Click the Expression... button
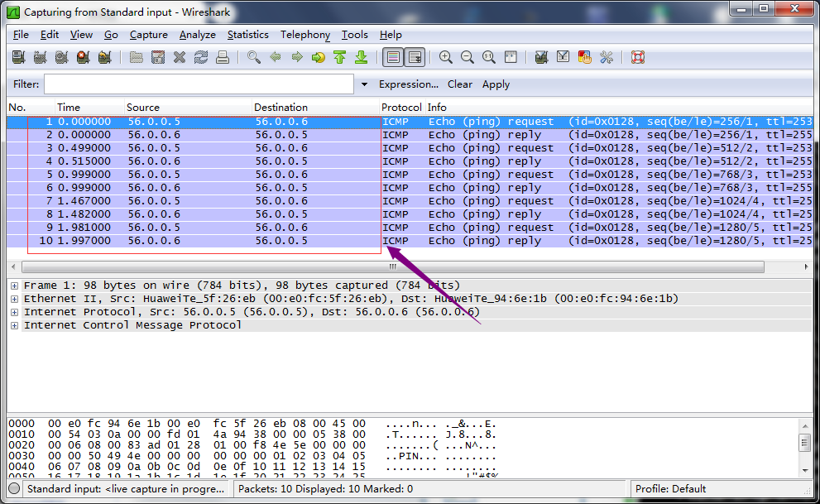Image resolution: width=820 pixels, height=504 pixels. click(x=409, y=84)
